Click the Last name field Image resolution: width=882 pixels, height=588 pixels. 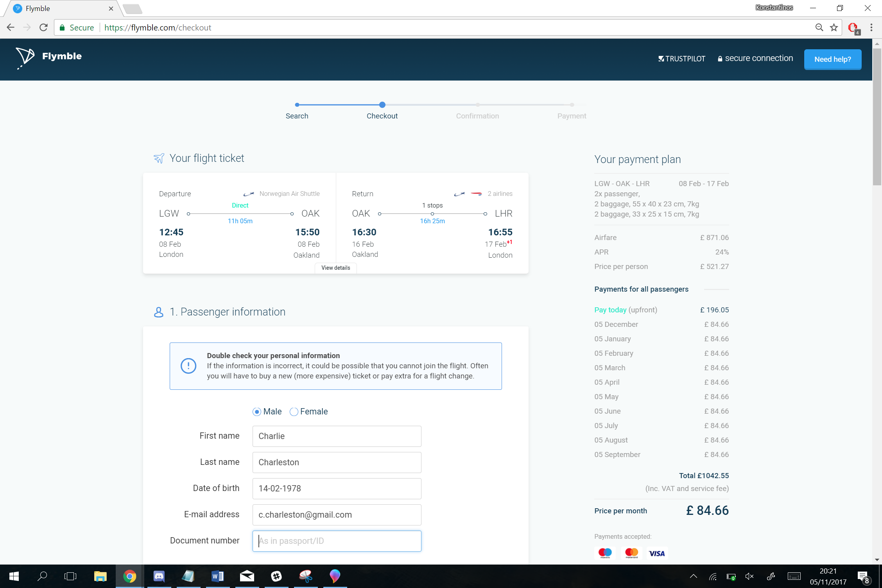click(337, 463)
